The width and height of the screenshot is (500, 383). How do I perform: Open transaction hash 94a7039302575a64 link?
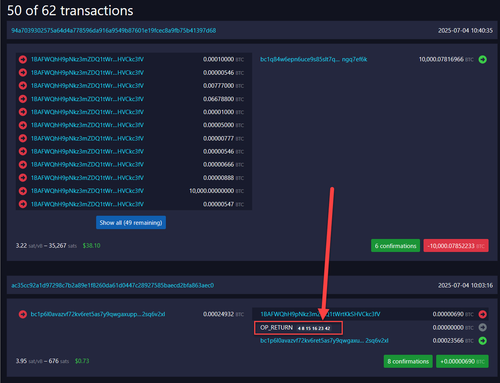point(114,30)
